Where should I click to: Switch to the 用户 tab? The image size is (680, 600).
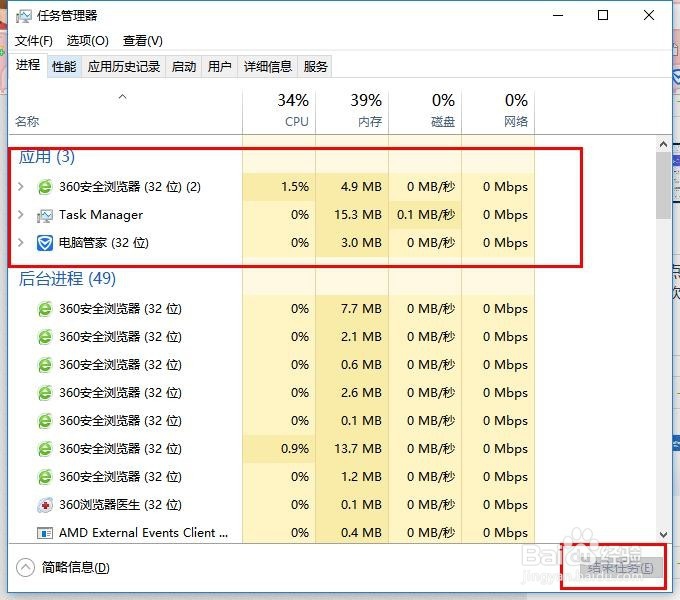point(219,67)
